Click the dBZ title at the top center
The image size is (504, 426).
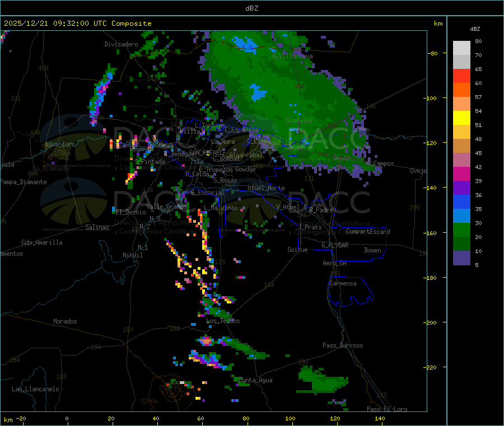point(251,8)
